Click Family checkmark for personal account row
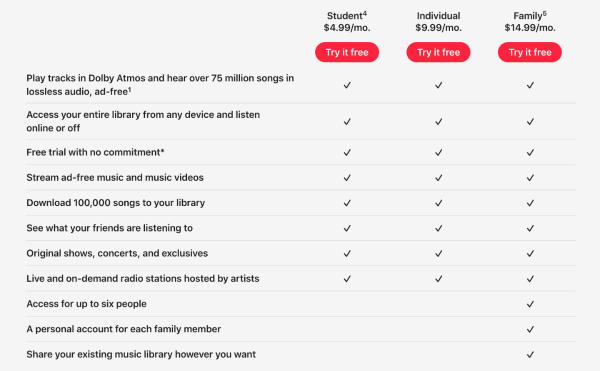This screenshot has width=600, height=371. [530, 330]
